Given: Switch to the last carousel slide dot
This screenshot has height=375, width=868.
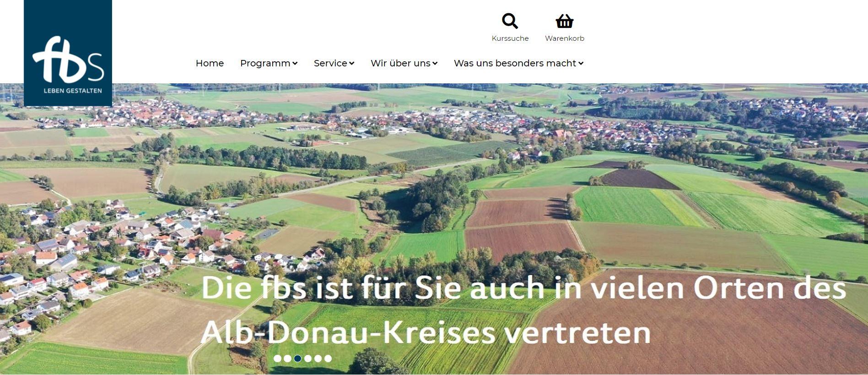Looking at the screenshot, I should (x=328, y=359).
